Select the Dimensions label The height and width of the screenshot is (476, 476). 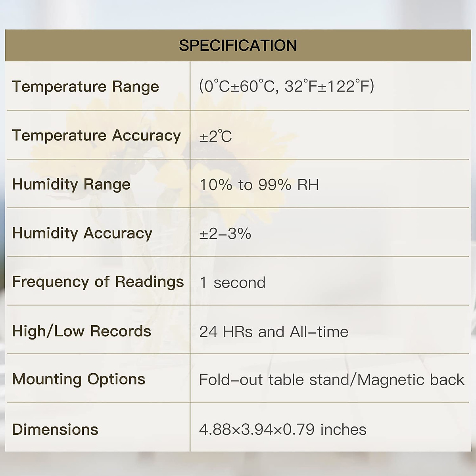[x=55, y=430]
